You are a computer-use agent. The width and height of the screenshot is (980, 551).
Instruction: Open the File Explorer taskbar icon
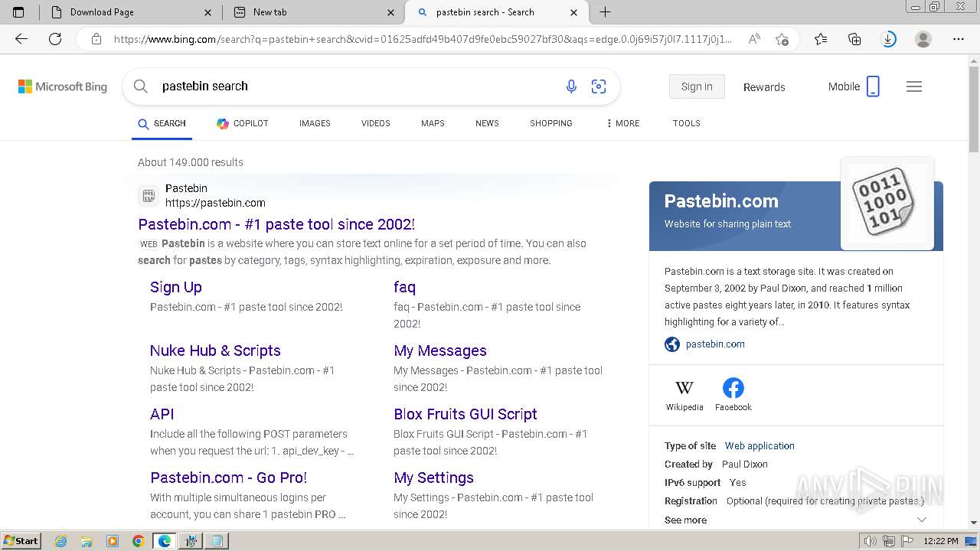87,541
